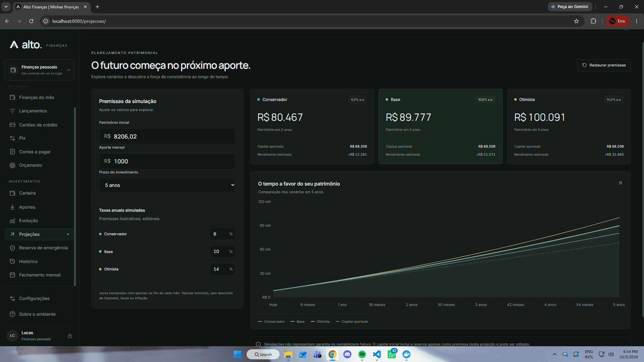Open the Prazo do investimento dropdown

point(167,185)
